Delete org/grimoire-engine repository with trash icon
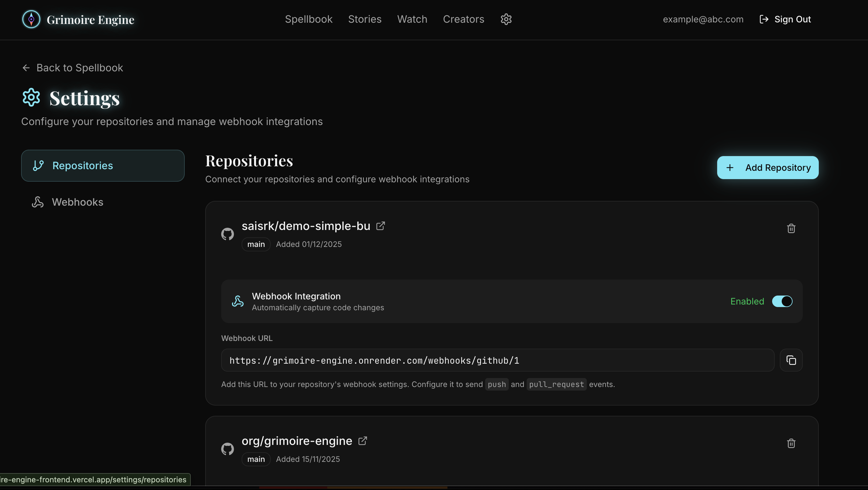The width and height of the screenshot is (868, 490). click(x=791, y=443)
